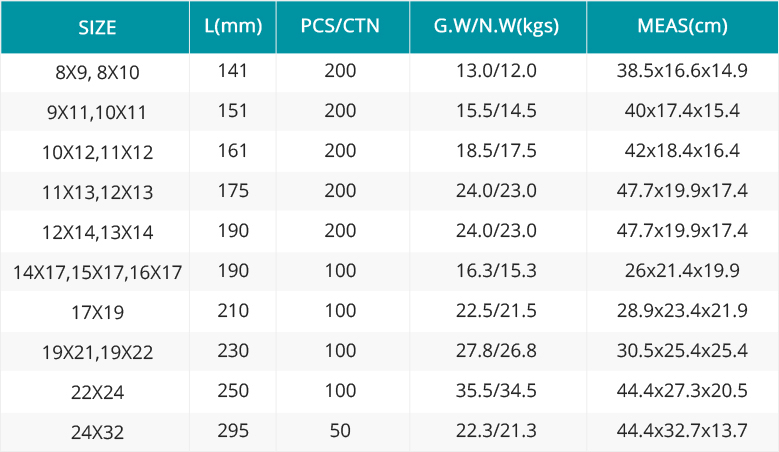The width and height of the screenshot is (779, 452).
Task: Select length value 141
Action: (233, 71)
